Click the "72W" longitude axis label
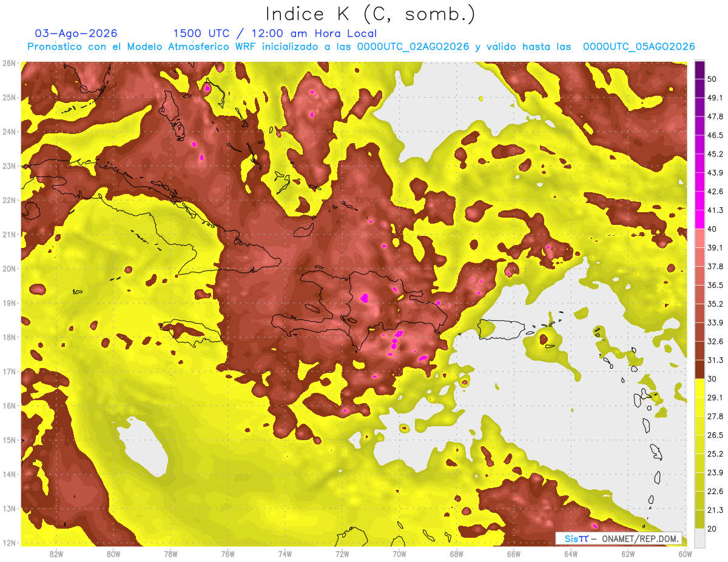 pos(342,554)
